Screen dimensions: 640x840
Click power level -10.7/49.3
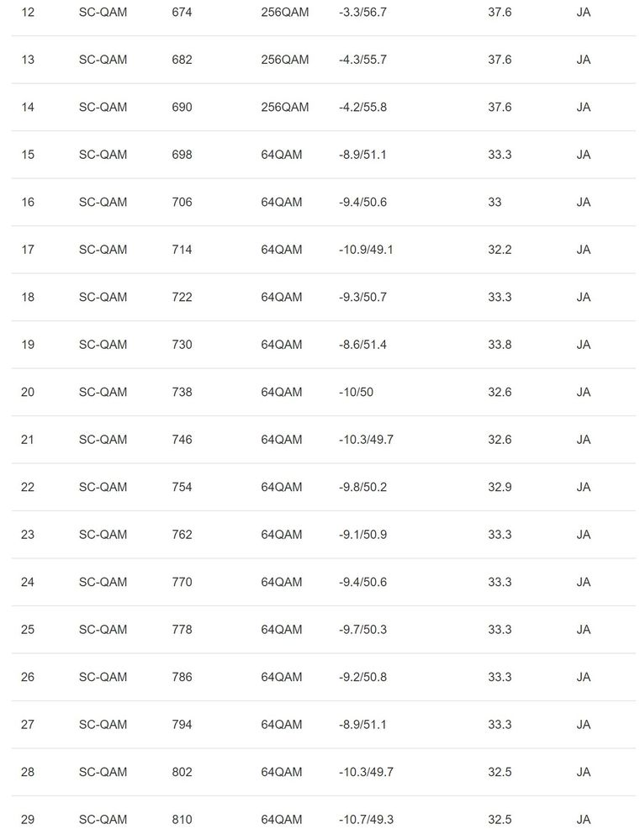click(366, 820)
